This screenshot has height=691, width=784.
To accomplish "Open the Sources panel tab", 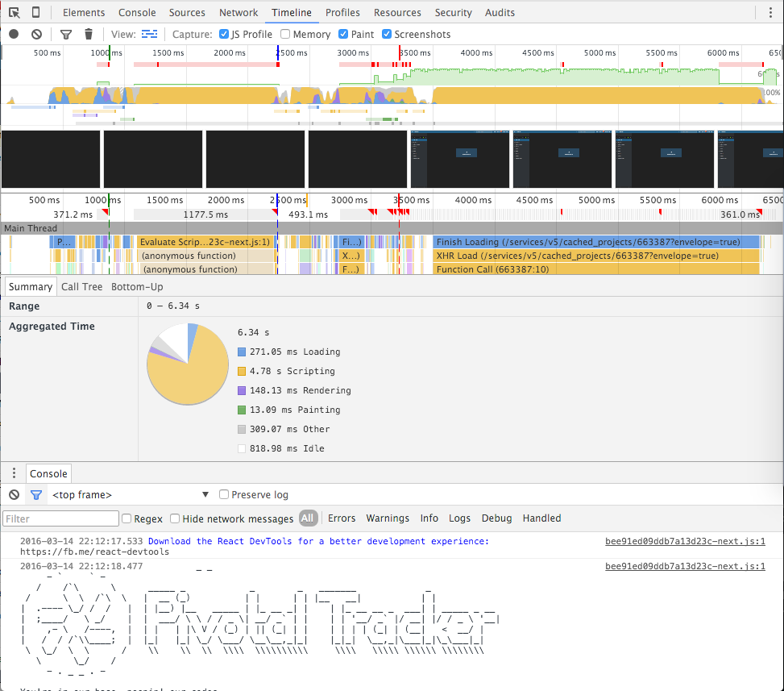I will coord(187,13).
